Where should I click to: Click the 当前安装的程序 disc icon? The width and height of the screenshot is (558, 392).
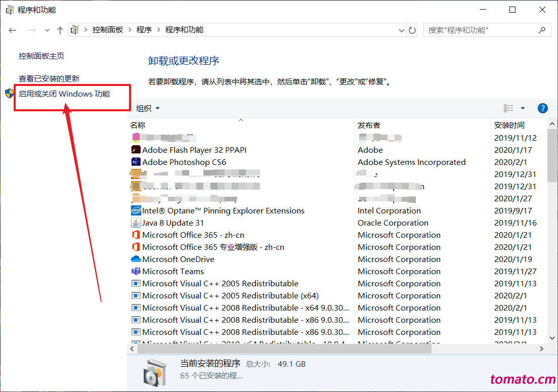click(155, 373)
